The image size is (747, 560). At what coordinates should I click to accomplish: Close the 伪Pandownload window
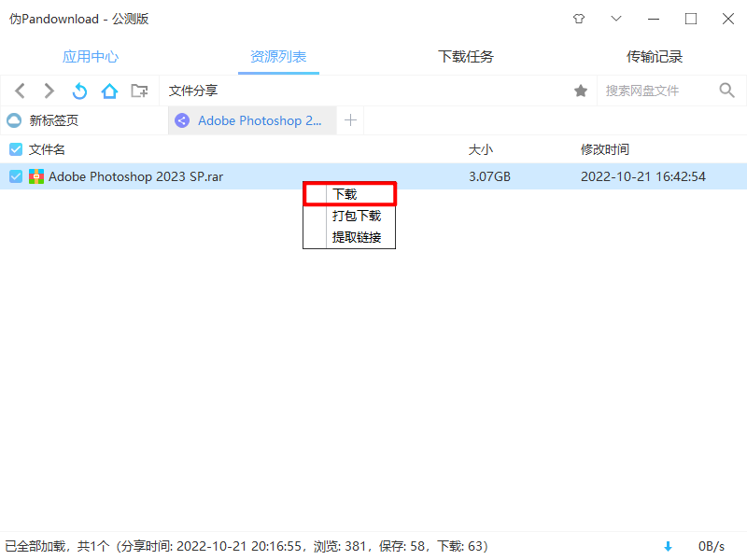coord(728,19)
